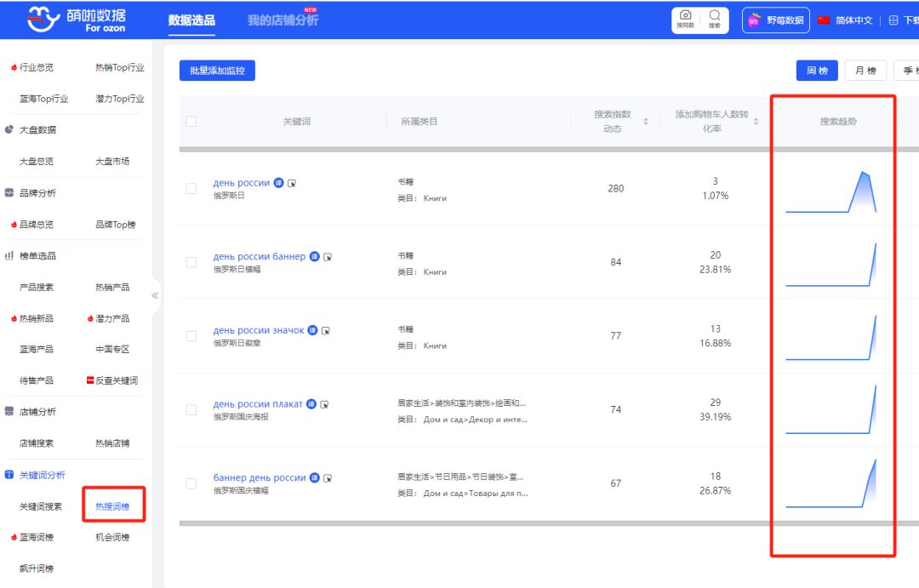Select 周榜 weekly ranking
Viewport: 919px width, 588px height.
(x=816, y=71)
